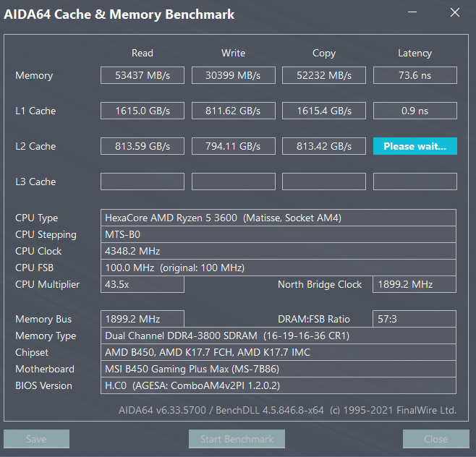Select L2 Cache Copy 813.42 GB/s
The width and height of the screenshot is (476, 457).
pos(324,146)
